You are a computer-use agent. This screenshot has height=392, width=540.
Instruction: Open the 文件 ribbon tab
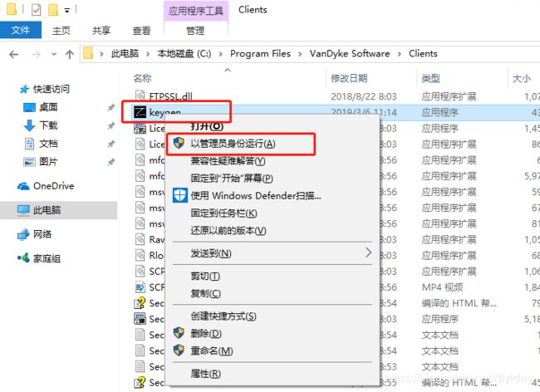click(21, 30)
